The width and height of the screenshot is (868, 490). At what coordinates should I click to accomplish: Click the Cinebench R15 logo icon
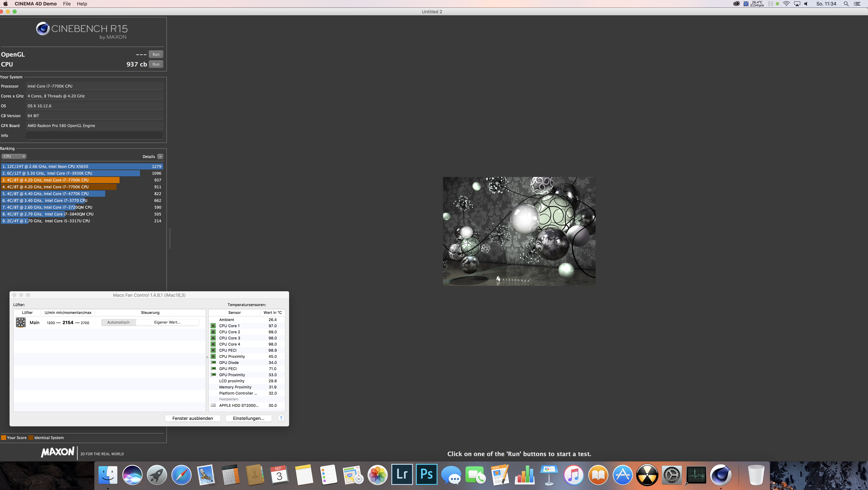point(43,29)
